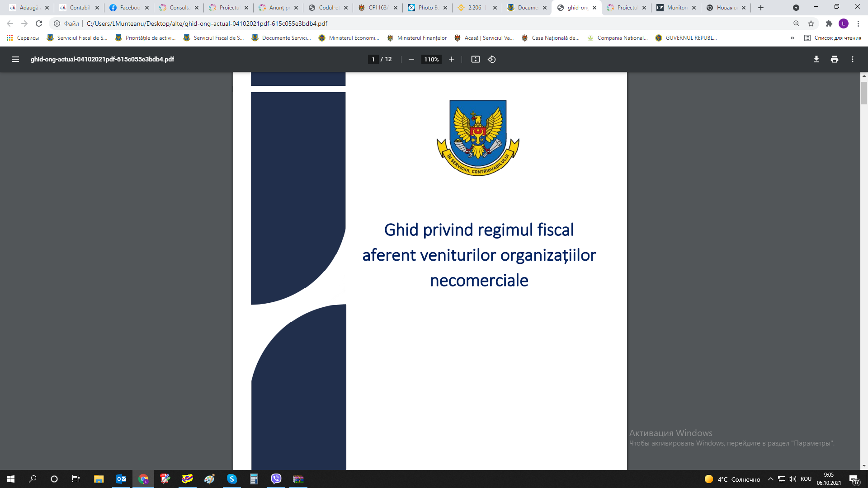This screenshot has width=868, height=488.
Task: View site information icon in address bar
Action: (57, 23)
